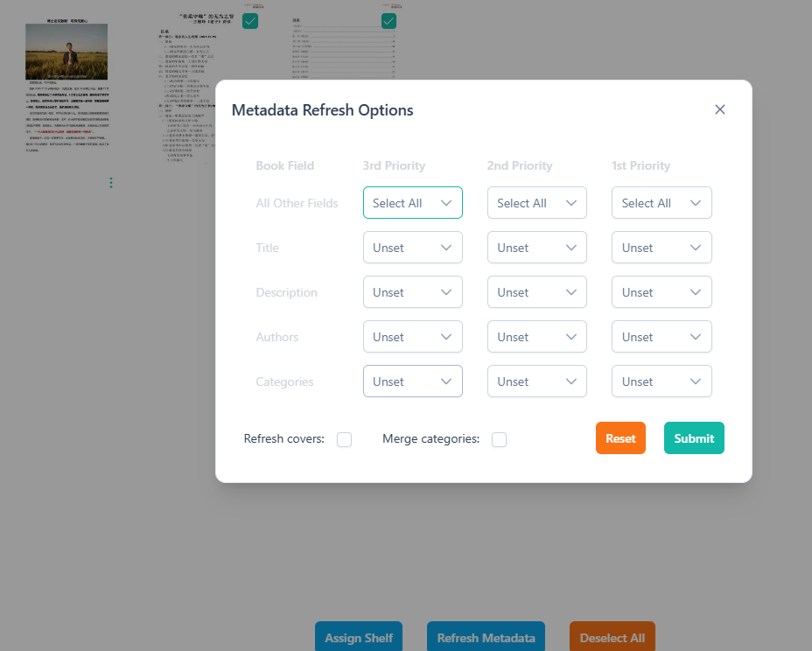This screenshot has width=812, height=651.
Task: Enable the Refresh covers checkbox
Action: tap(345, 439)
